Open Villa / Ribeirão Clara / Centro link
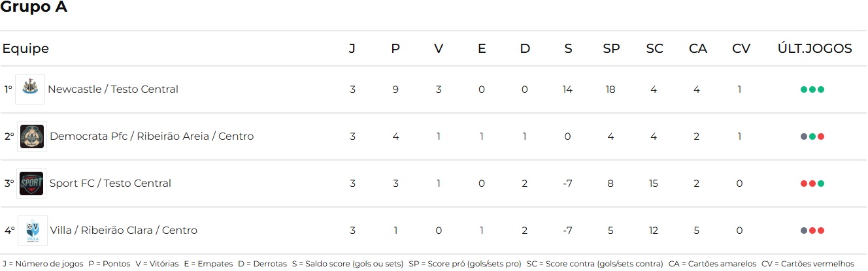This screenshot has height=271, width=868. coord(124,231)
